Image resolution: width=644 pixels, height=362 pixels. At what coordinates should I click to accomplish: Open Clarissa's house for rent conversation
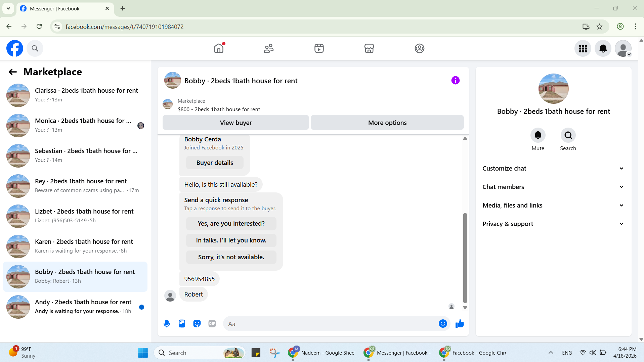click(75, 95)
